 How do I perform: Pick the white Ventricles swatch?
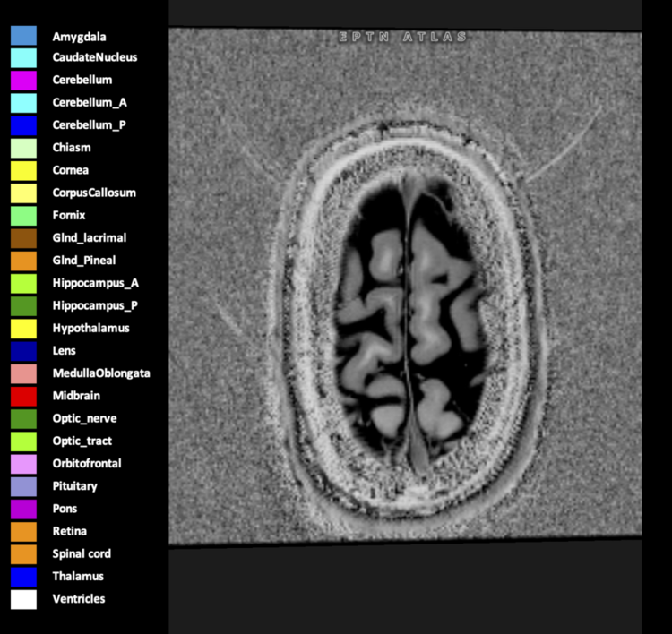point(23,599)
